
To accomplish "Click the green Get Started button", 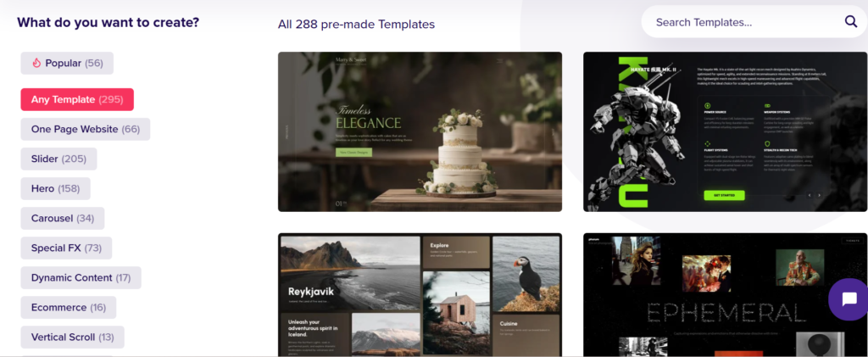I will pos(724,195).
